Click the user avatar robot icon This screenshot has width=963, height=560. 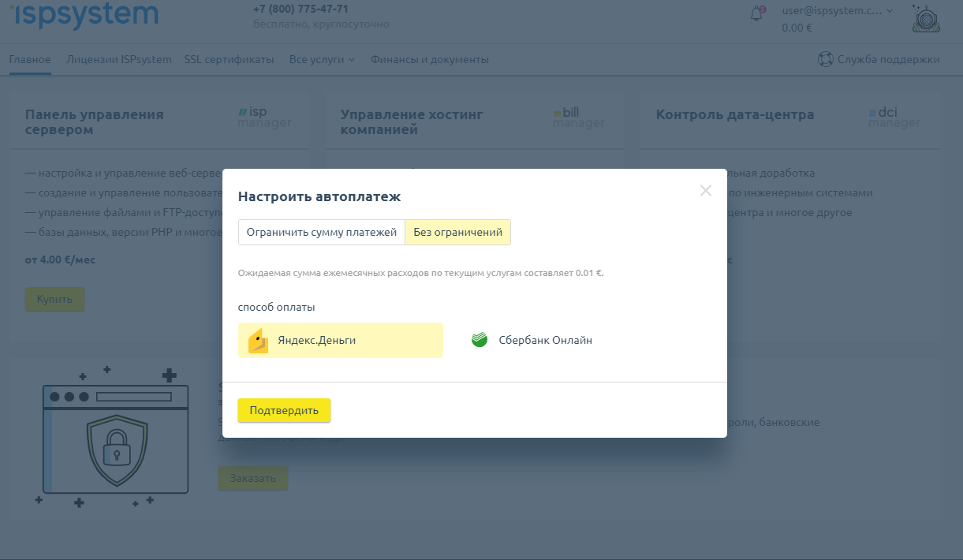[x=926, y=18]
